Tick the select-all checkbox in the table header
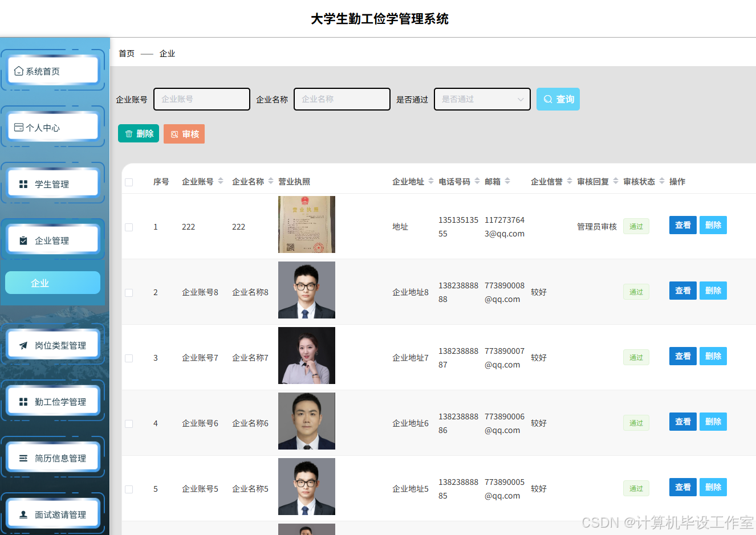Image resolution: width=756 pixels, height=535 pixels. pos(129,182)
